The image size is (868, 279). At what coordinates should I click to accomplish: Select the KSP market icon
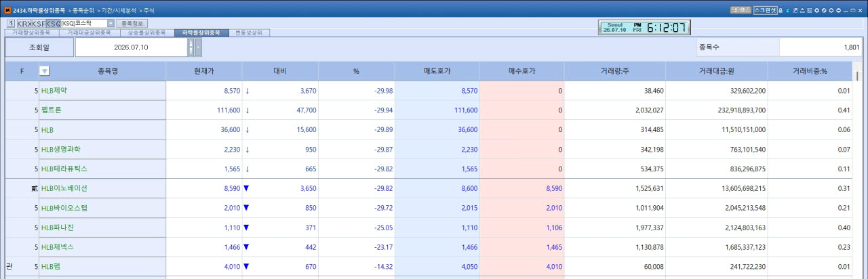click(x=38, y=23)
